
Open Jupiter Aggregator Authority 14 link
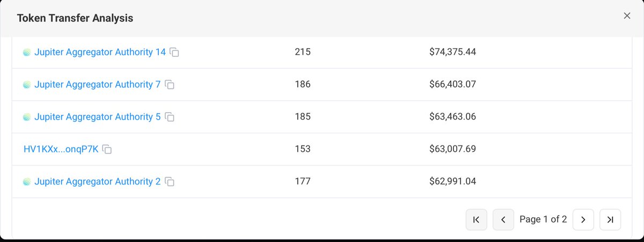point(100,52)
